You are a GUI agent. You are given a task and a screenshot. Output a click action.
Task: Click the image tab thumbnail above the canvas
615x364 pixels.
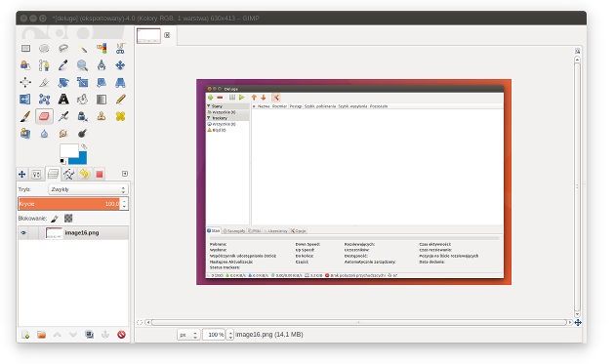point(148,35)
